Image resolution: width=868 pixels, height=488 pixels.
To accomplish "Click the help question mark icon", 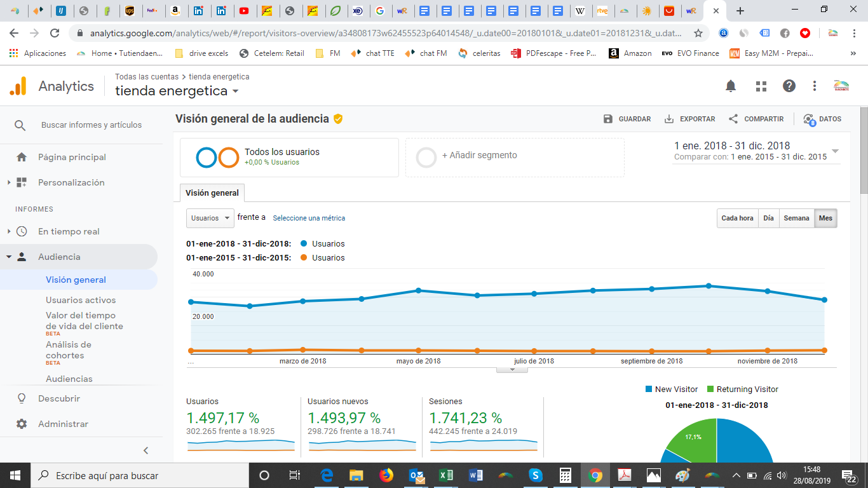I will point(789,86).
